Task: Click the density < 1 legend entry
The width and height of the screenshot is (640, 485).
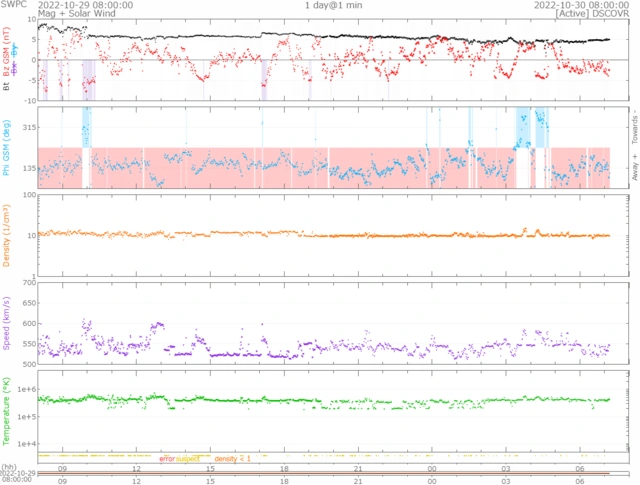Action: coord(232,458)
